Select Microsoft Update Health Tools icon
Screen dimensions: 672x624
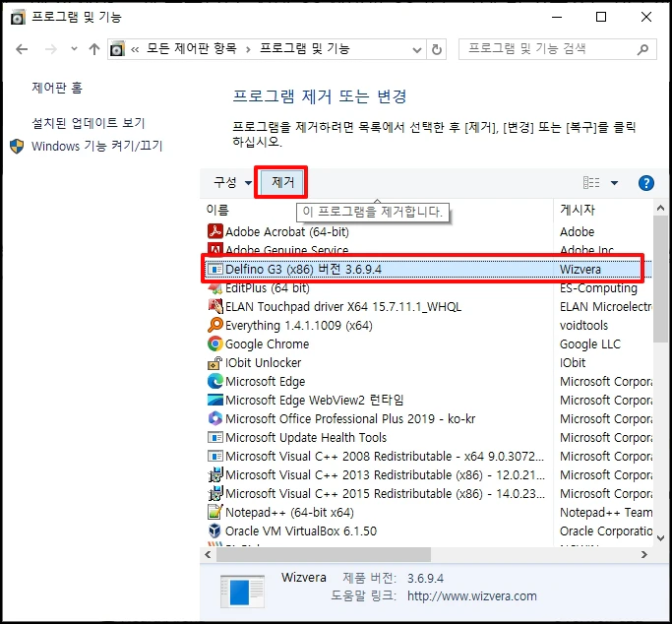215,437
